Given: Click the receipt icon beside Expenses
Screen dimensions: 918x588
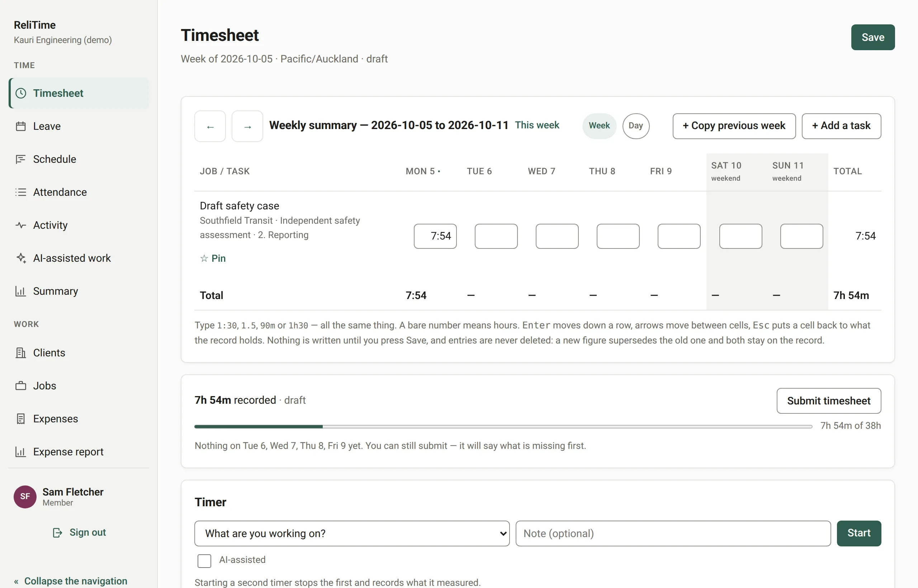Looking at the screenshot, I should (21, 419).
